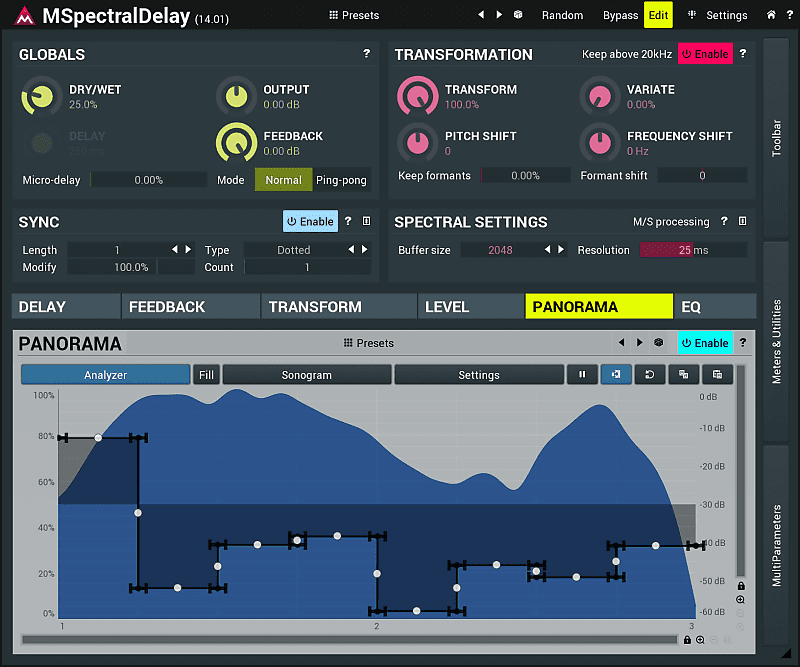Open the globe preset icon next to Panorama Presets

(659, 343)
